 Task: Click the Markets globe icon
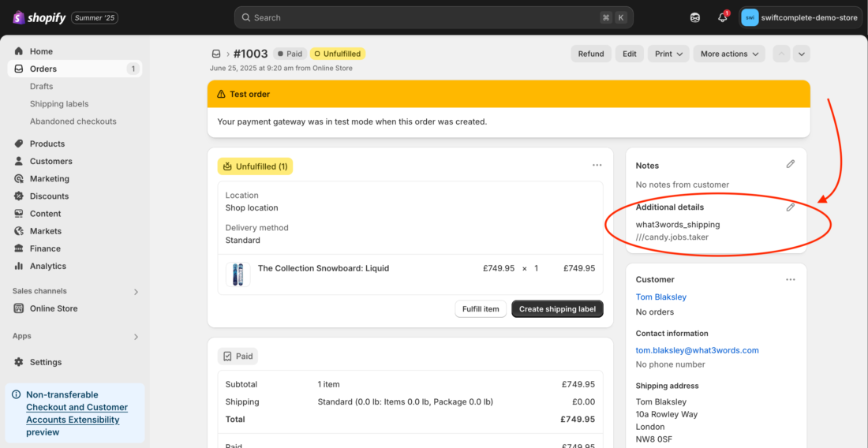19,231
